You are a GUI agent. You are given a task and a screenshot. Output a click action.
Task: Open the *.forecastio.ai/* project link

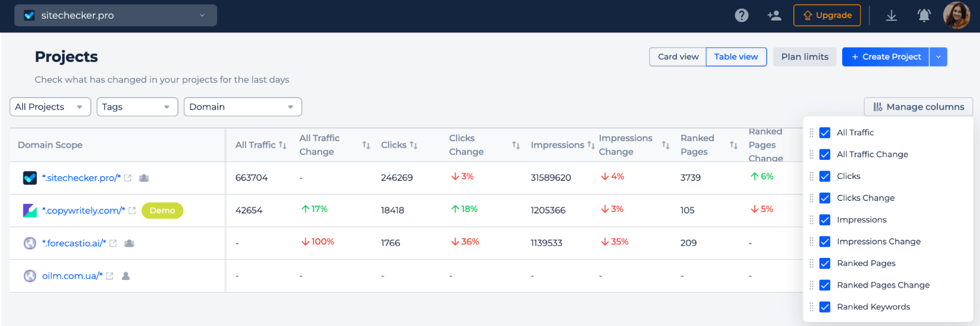click(74, 243)
